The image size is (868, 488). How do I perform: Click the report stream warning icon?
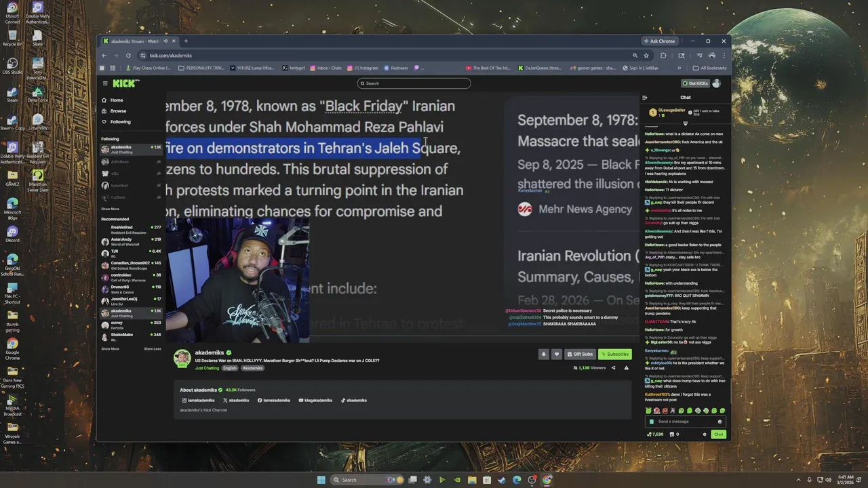627,368
